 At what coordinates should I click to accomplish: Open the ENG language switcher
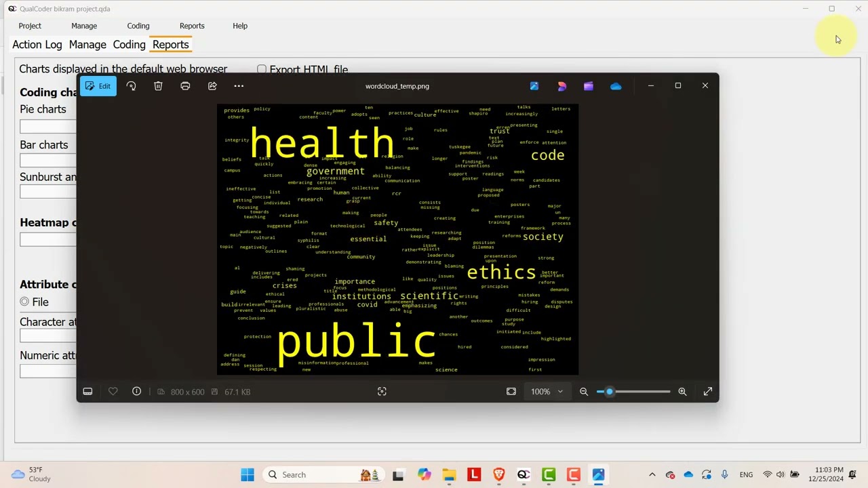tap(746, 474)
